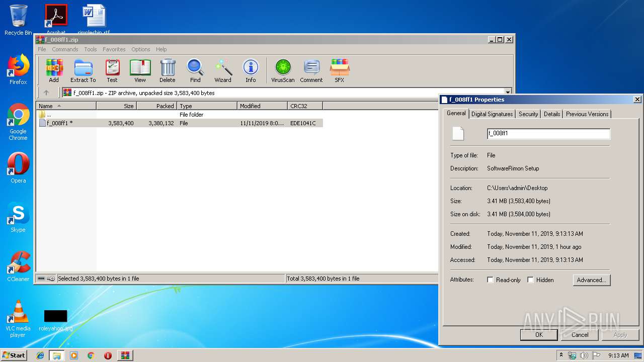Sort by the Type column header
The image size is (644, 362).
coord(207,106)
